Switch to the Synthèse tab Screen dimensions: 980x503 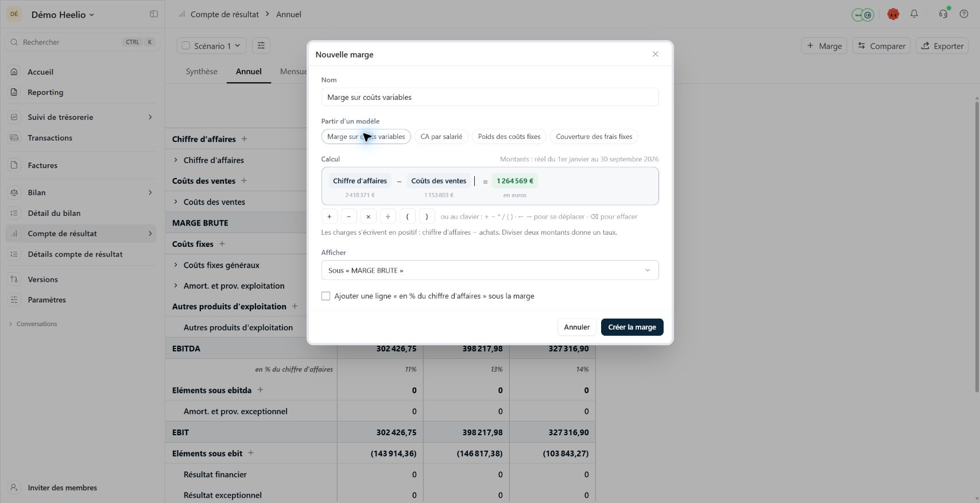point(202,71)
